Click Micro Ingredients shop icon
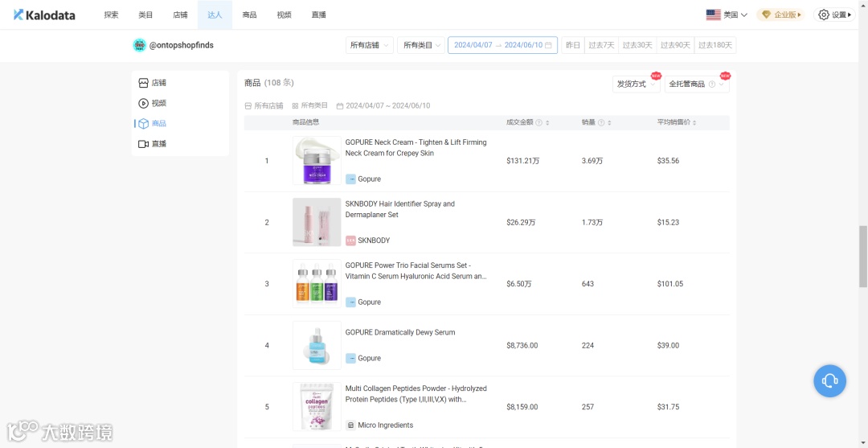Image resolution: width=868 pixels, height=448 pixels. point(350,425)
